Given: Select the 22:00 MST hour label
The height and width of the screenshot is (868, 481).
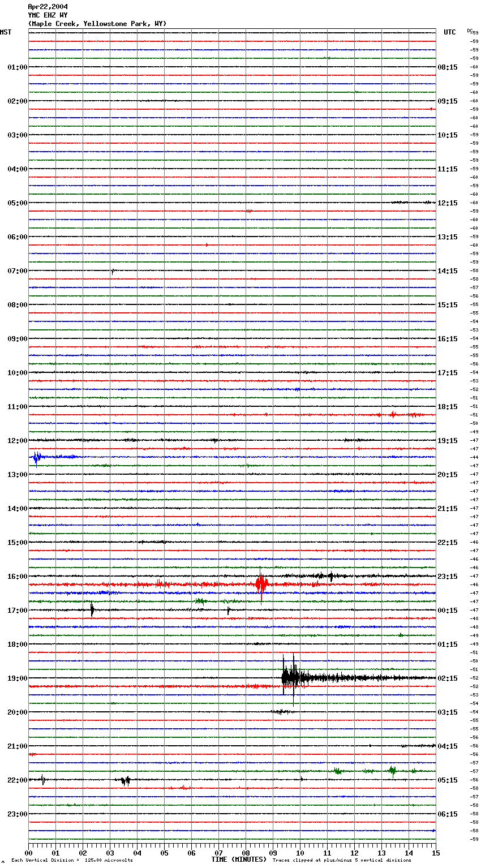Looking at the screenshot, I should coord(18,780).
